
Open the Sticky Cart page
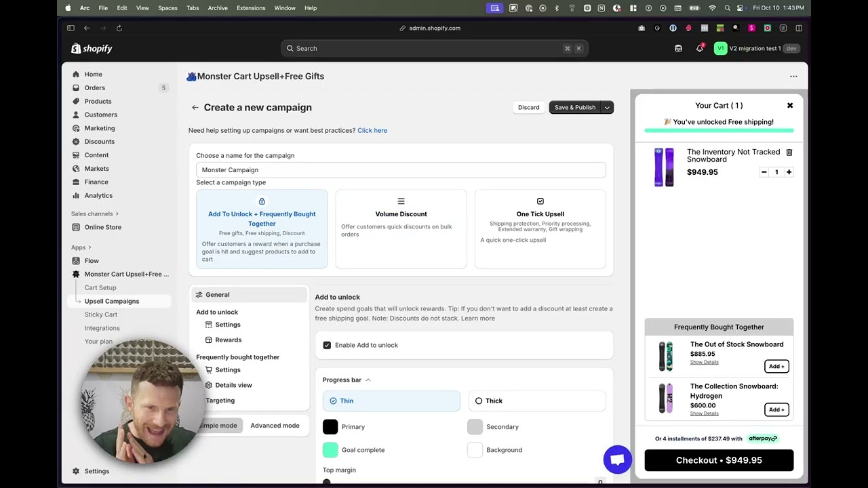click(x=101, y=314)
